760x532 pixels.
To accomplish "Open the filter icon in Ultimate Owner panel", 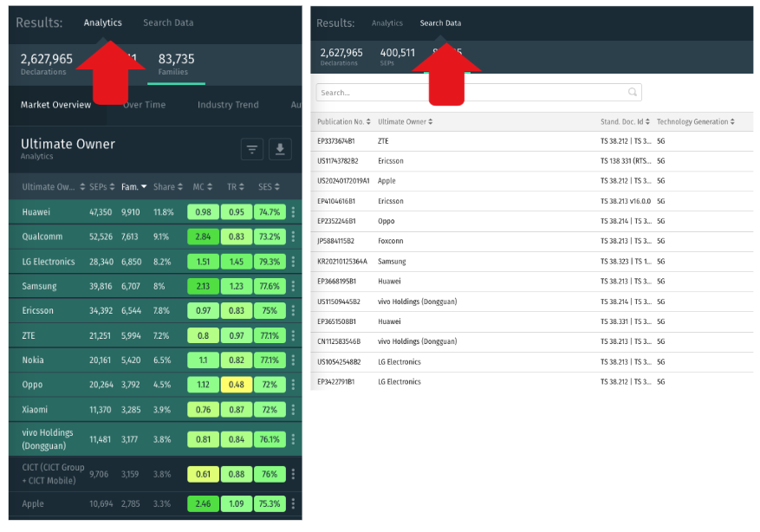I will click(x=252, y=149).
